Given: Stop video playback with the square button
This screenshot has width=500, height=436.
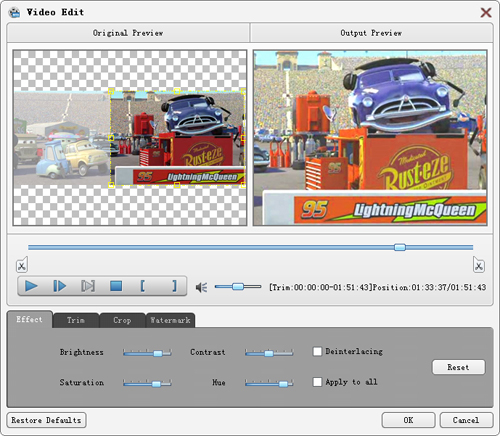Looking at the screenshot, I should 116,286.
